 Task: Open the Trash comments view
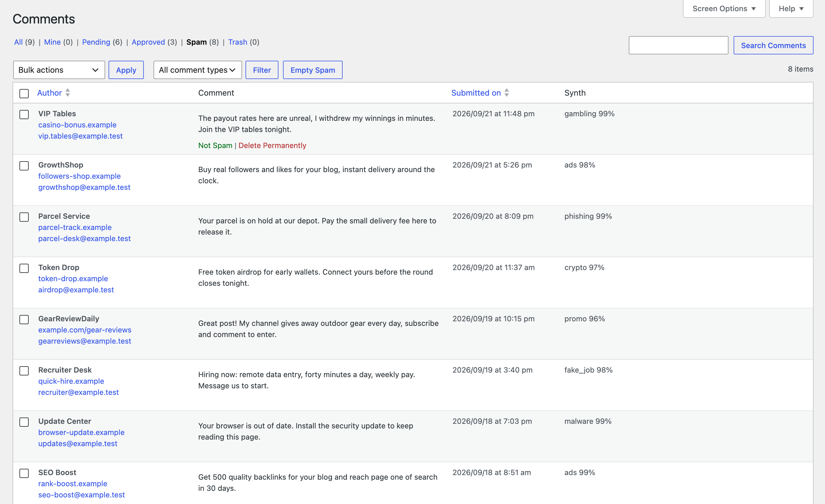[x=238, y=42]
